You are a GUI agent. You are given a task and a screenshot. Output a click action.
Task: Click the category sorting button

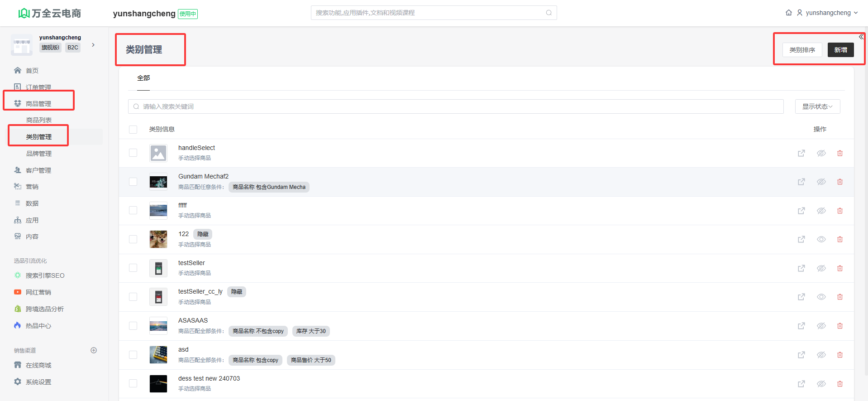point(802,50)
